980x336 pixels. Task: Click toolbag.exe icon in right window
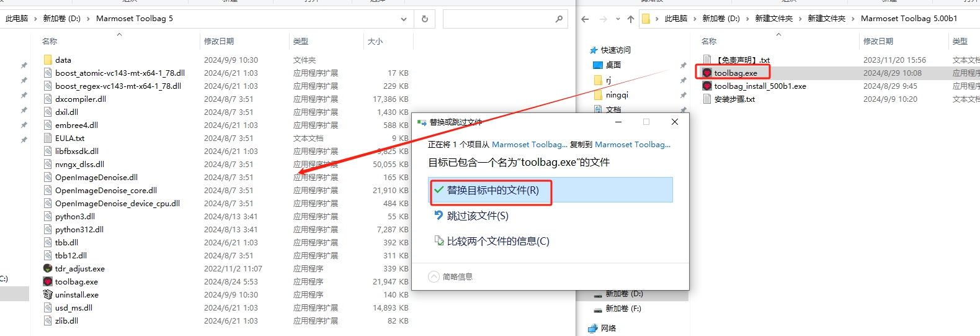[707, 73]
